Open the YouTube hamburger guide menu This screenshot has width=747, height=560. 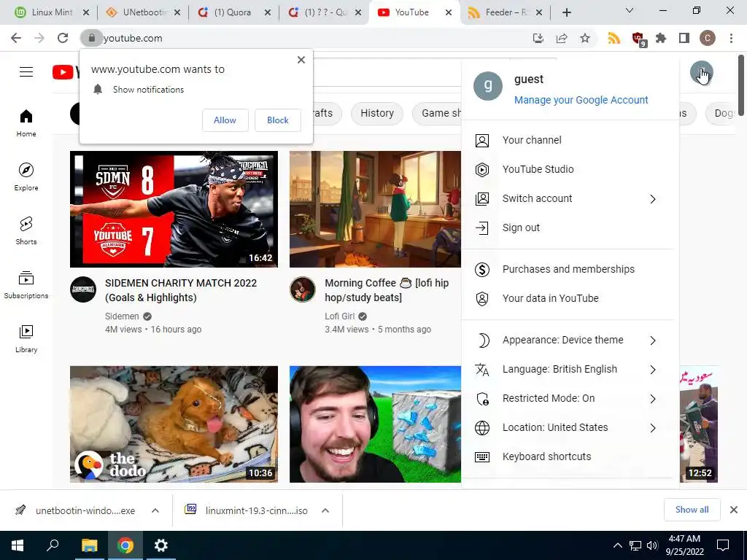[26, 72]
